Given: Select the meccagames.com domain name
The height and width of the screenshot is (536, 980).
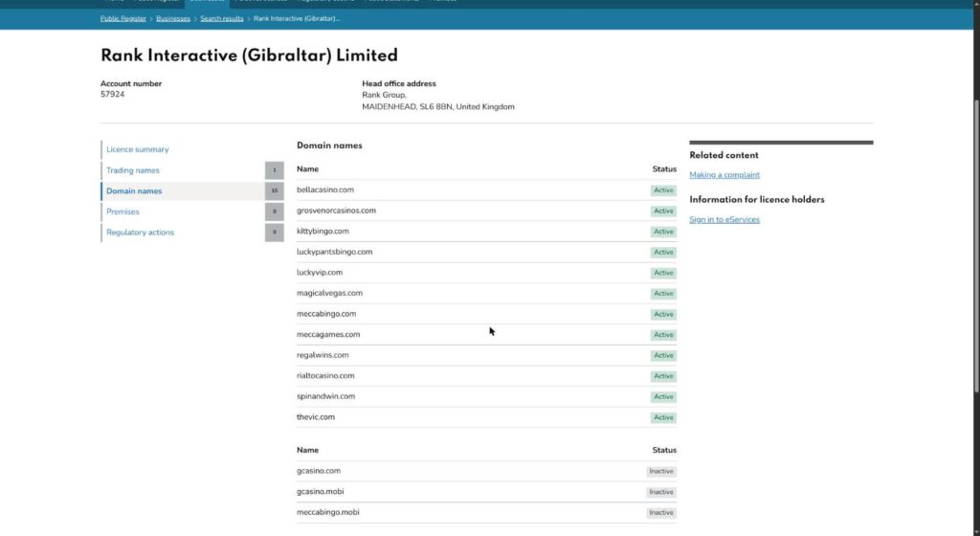Looking at the screenshot, I should 328,334.
